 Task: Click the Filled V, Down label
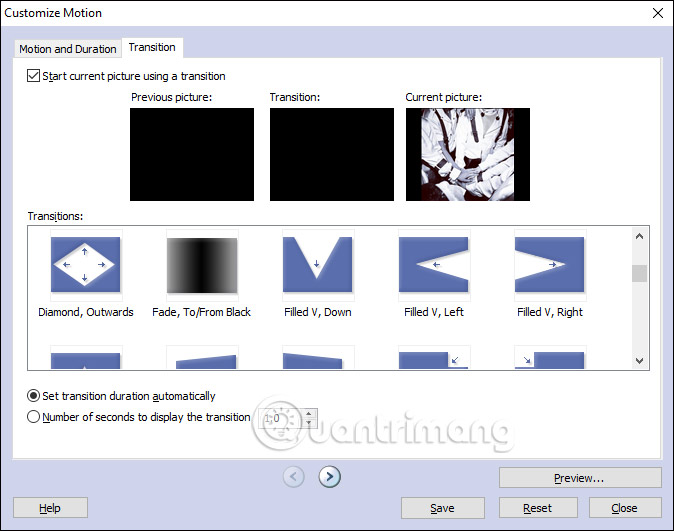click(x=318, y=312)
